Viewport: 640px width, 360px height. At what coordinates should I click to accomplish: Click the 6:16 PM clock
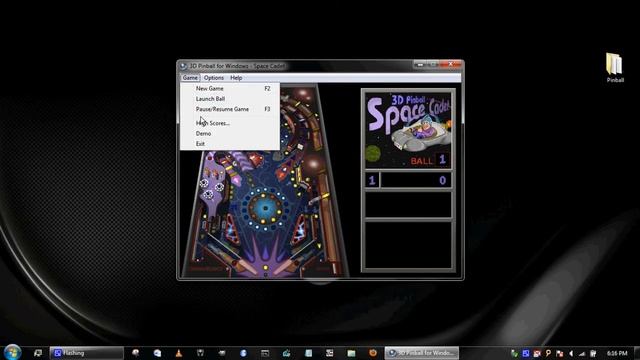click(x=617, y=353)
